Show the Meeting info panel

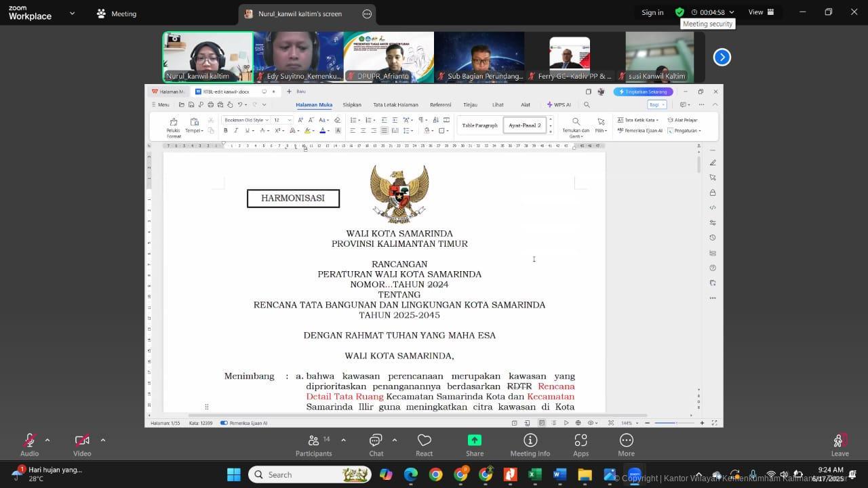tap(530, 441)
